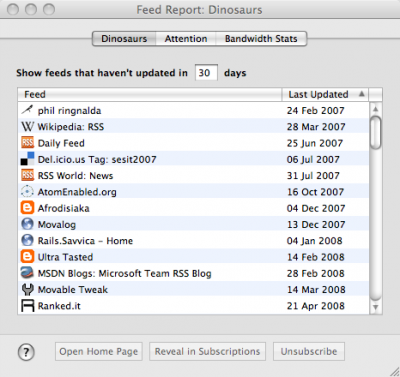Click the Movalog globe icon
The width and height of the screenshot is (400, 377).
tap(27, 224)
